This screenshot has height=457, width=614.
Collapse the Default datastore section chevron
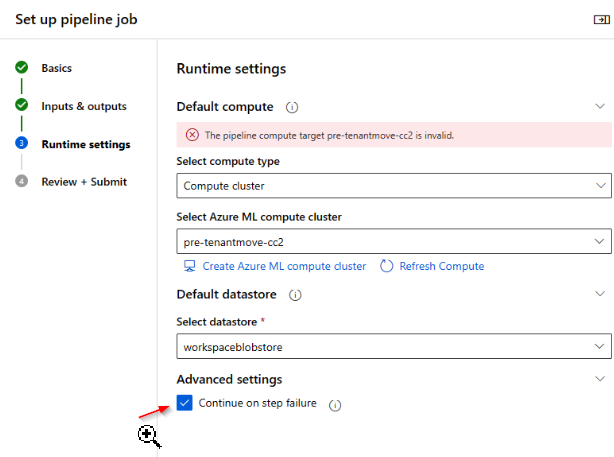[600, 294]
